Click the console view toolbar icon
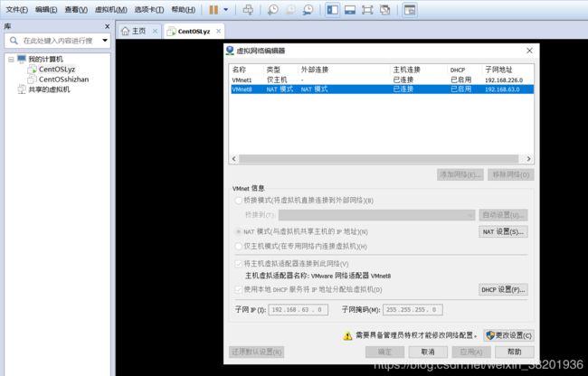Screen dimensions: 588x376 point(410,10)
